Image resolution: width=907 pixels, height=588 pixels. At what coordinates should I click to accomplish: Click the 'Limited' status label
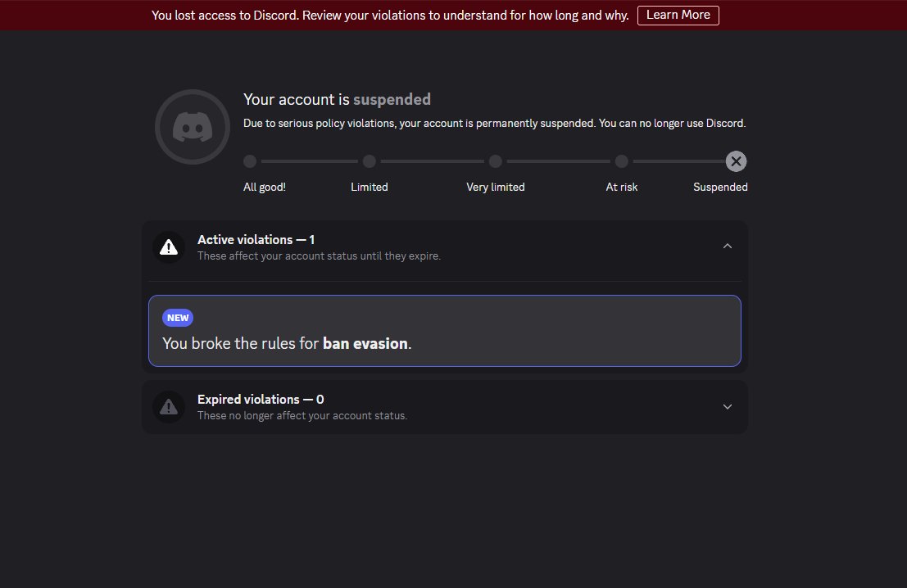click(369, 187)
